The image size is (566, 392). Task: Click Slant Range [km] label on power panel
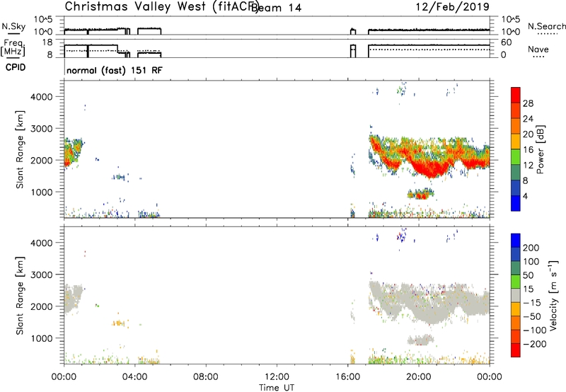pos(20,149)
